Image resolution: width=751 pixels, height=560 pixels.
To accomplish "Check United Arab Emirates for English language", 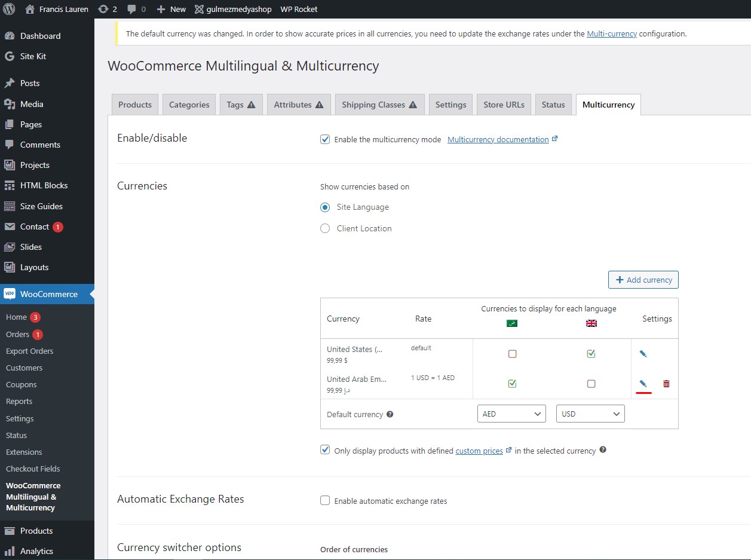I will coord(591,384).
